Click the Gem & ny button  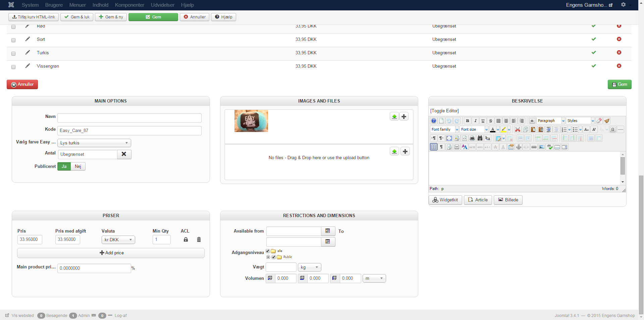point(111,17)
